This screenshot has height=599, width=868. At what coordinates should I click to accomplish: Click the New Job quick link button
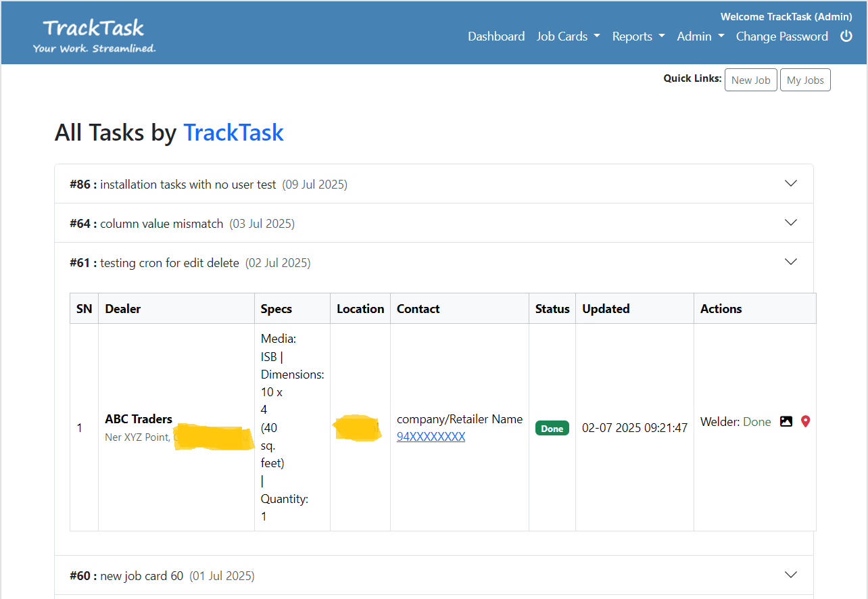tap(750, 80)
